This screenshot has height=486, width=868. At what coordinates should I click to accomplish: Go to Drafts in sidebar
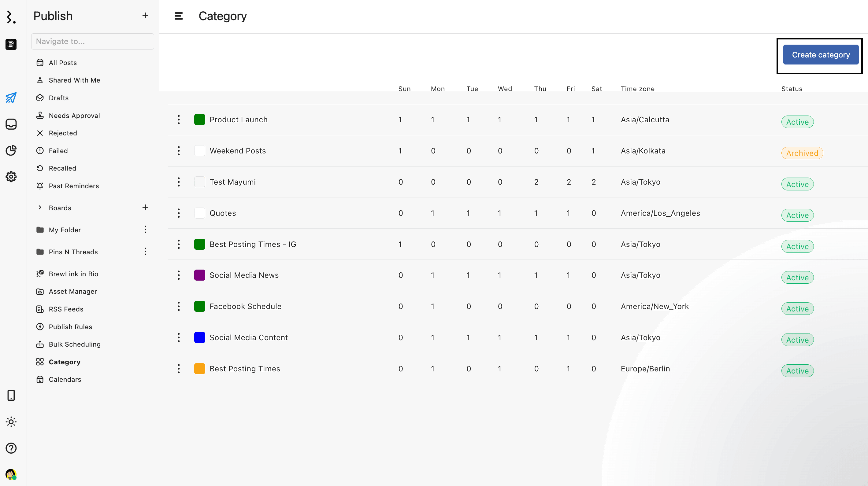coord(59,98)
